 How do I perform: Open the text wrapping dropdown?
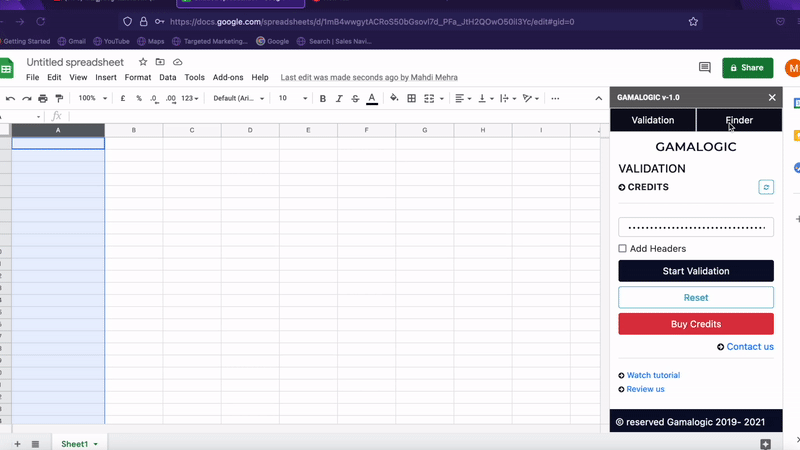click(508, 98)
